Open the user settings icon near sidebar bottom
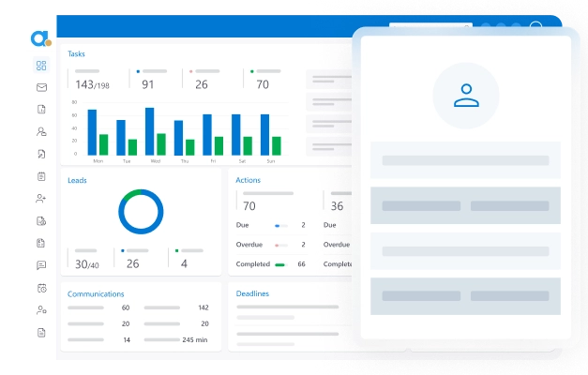 pyautogui.click(x=41, y=310)
